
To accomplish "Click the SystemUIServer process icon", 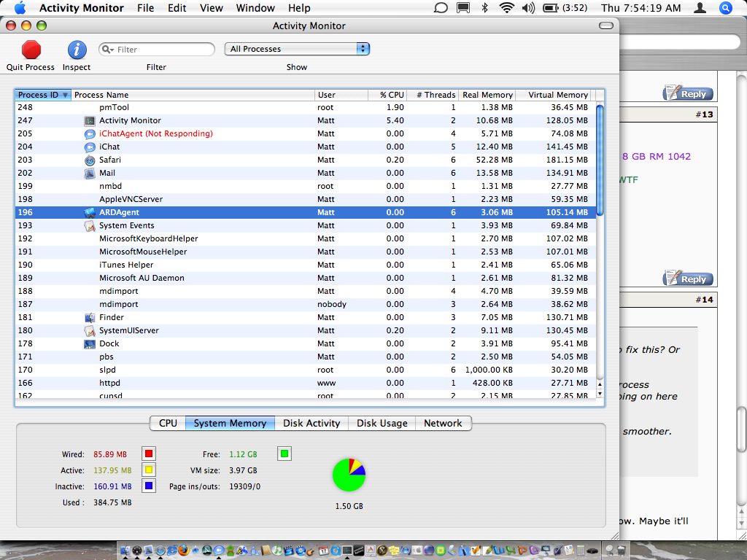I will 90,330.
